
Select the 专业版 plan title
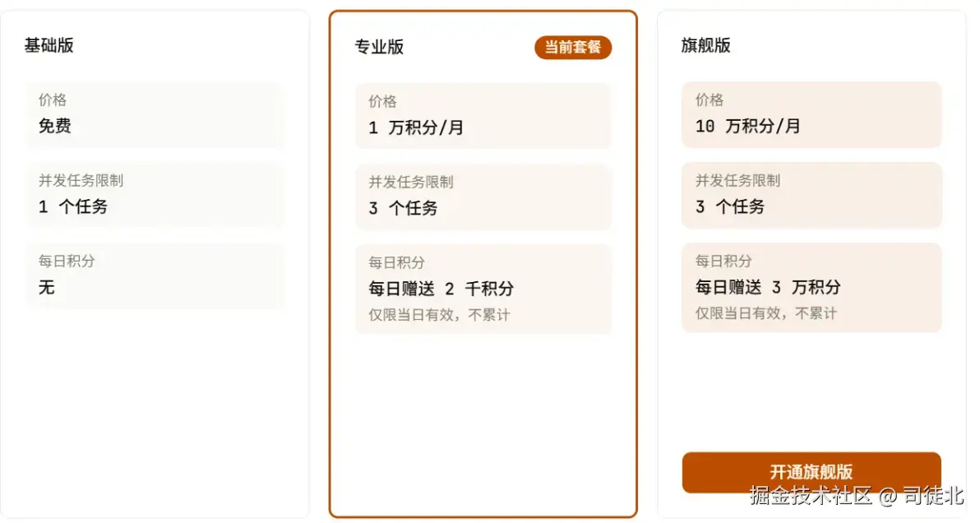[379, 47]
